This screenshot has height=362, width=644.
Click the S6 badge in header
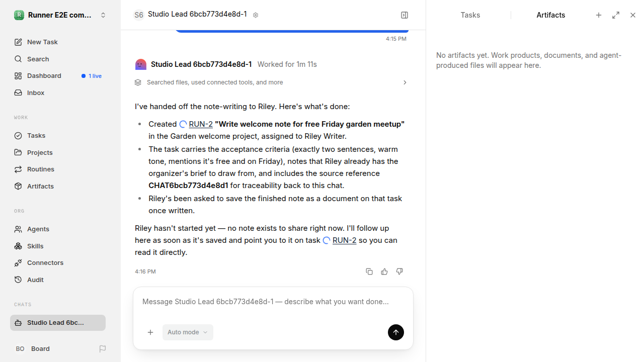[139, 15]
